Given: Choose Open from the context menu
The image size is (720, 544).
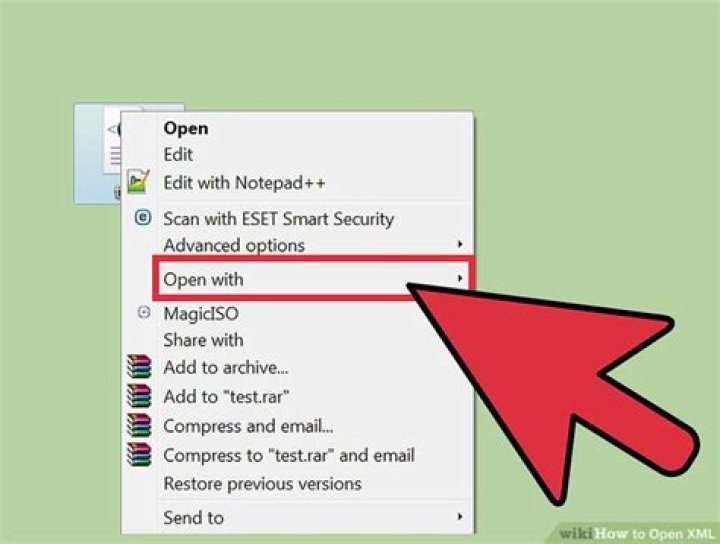Looking at the screenshot, I should pyautogui.click(x=186, y=128).
